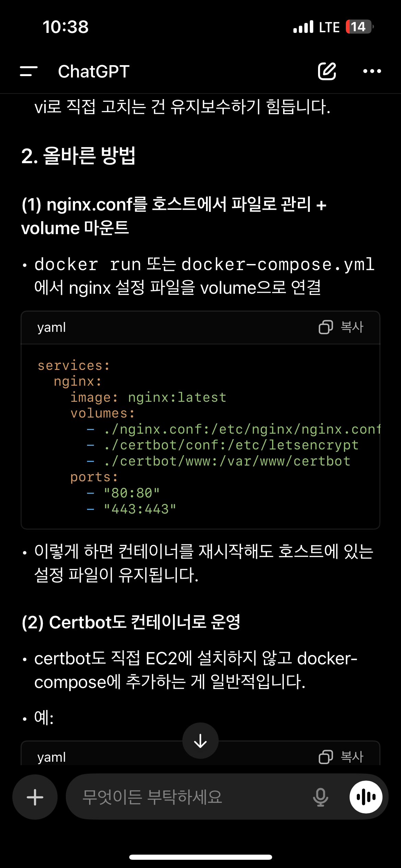Tap the battery indicator in status bar

point(359,27)
